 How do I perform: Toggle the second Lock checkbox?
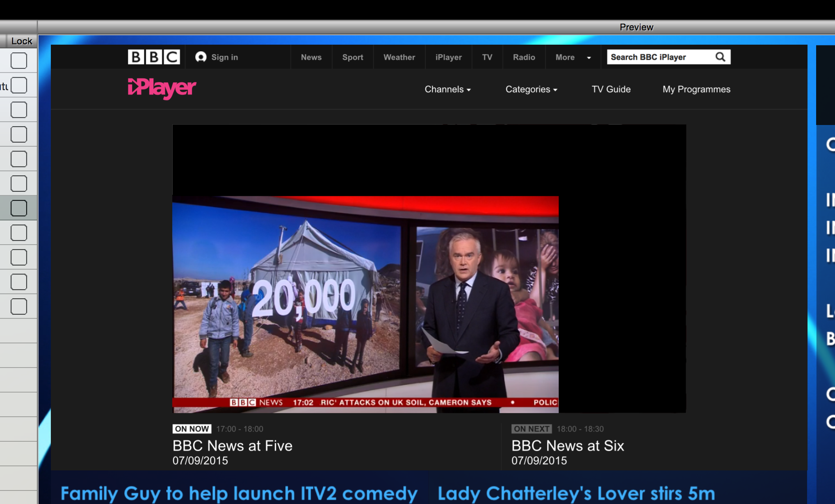(19, 85)
